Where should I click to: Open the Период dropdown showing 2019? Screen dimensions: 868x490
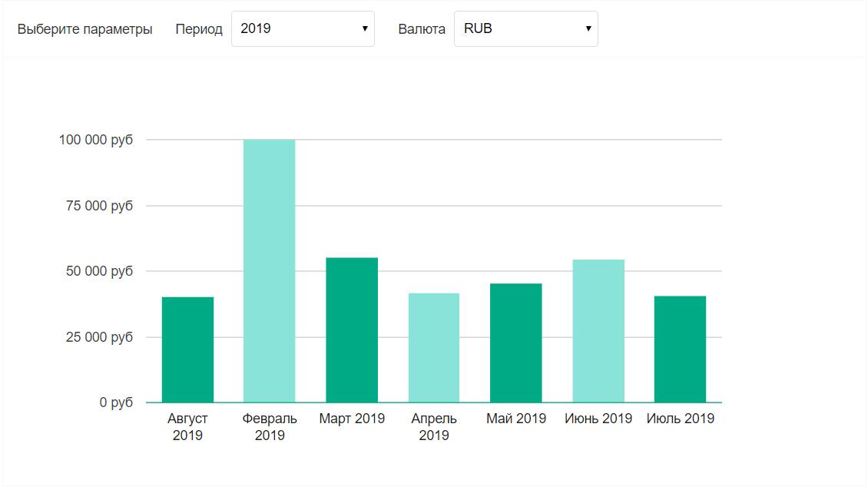point(302,28)
